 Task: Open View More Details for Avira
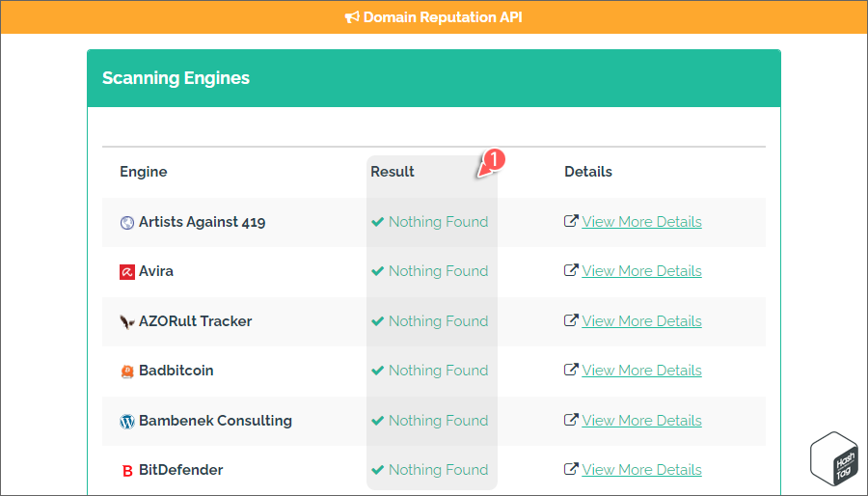pos(641,271)
